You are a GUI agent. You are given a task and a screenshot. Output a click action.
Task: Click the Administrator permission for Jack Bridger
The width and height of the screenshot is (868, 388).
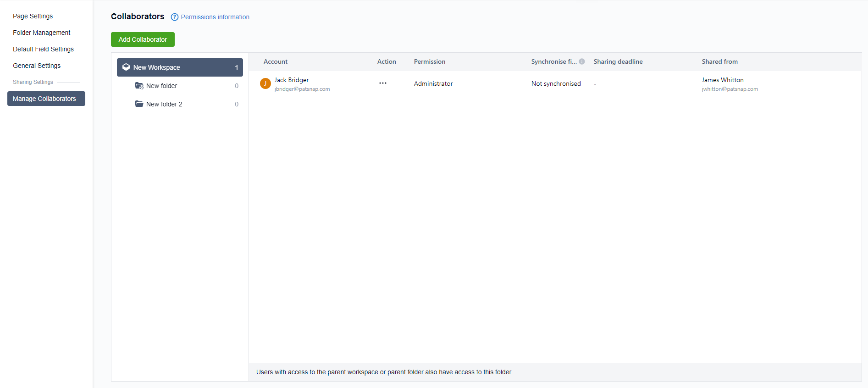(433, 83)
